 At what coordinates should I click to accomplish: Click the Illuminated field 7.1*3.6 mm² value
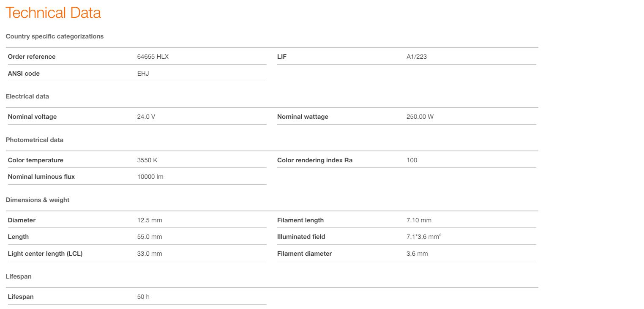pyautogui.click(x=423, y=237)
